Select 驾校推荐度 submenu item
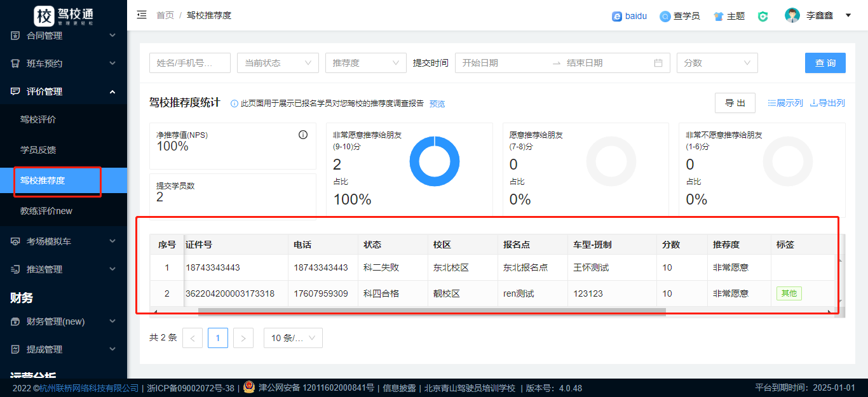868x397 pixels. coord(64,180)
